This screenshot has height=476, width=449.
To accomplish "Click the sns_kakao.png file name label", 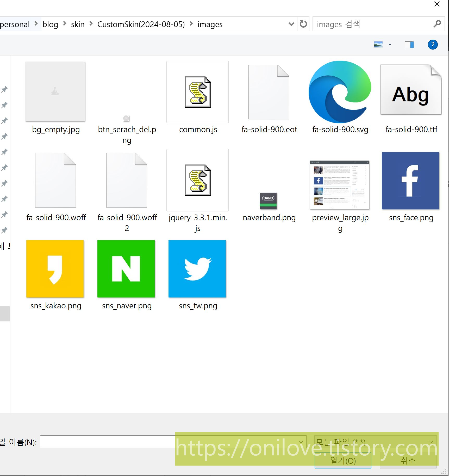I will pos(56,306).
